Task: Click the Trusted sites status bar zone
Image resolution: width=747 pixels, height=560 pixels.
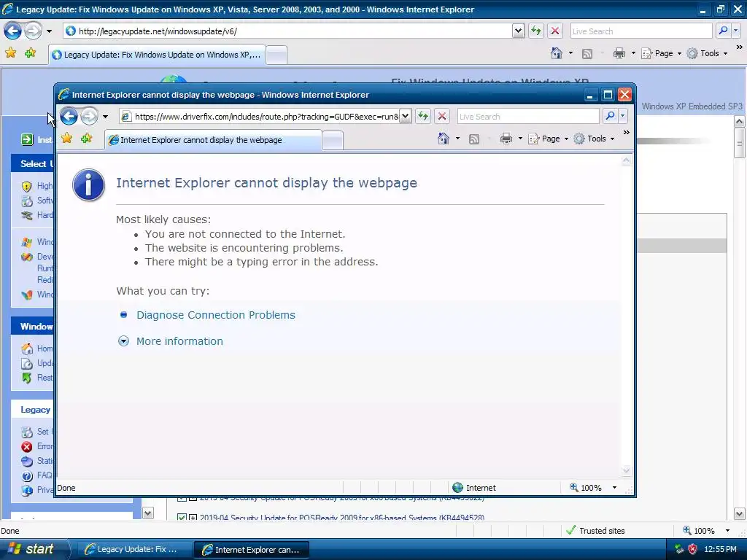Action: tap(595, 531)
